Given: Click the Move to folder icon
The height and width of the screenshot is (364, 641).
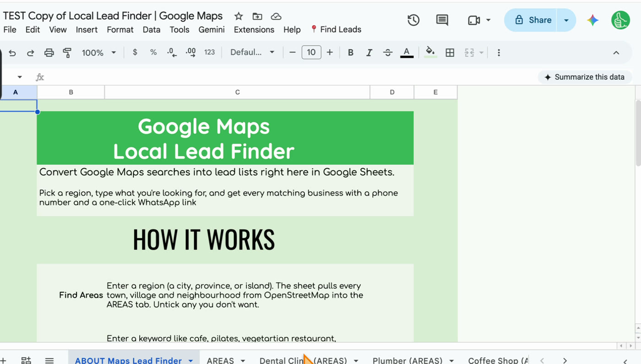Looking at the screenshot, I should coord(257,16).
